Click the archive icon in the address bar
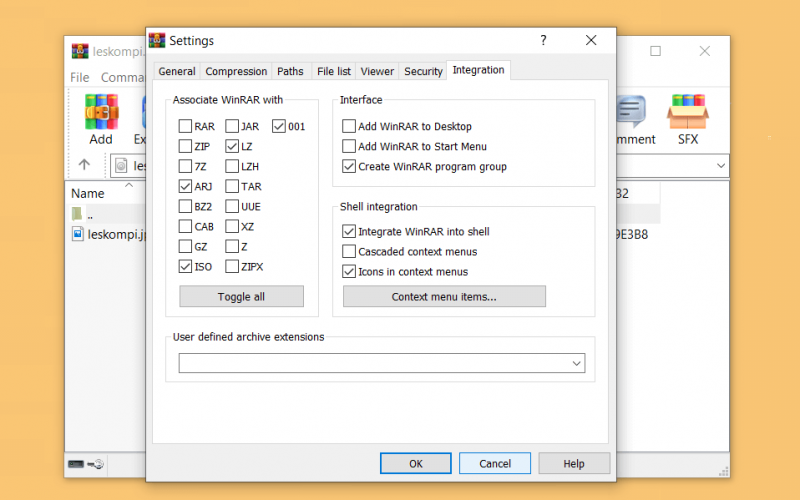This screenshot has width=800, height=500. [x=121, y=165]
